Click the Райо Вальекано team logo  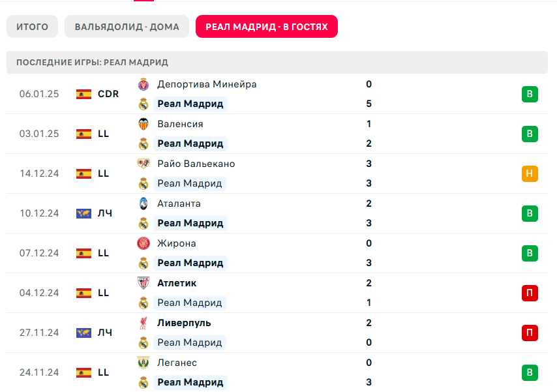point(143,164)
